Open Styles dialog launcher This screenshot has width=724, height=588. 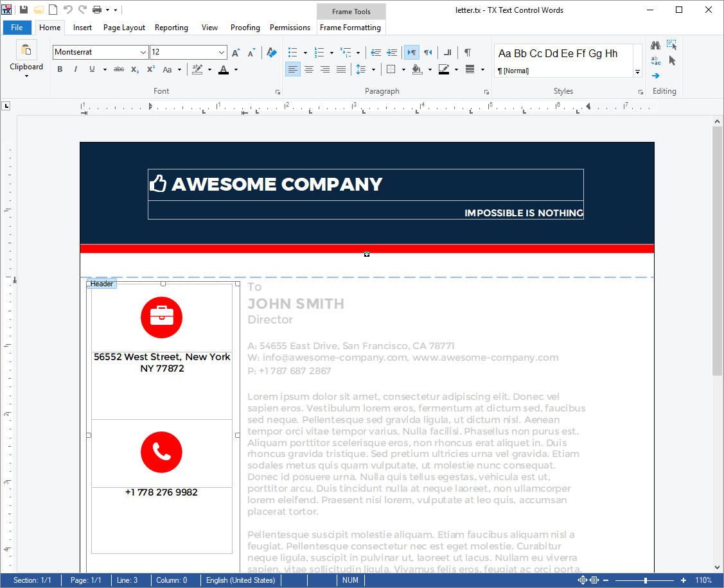tap(640, 92)
